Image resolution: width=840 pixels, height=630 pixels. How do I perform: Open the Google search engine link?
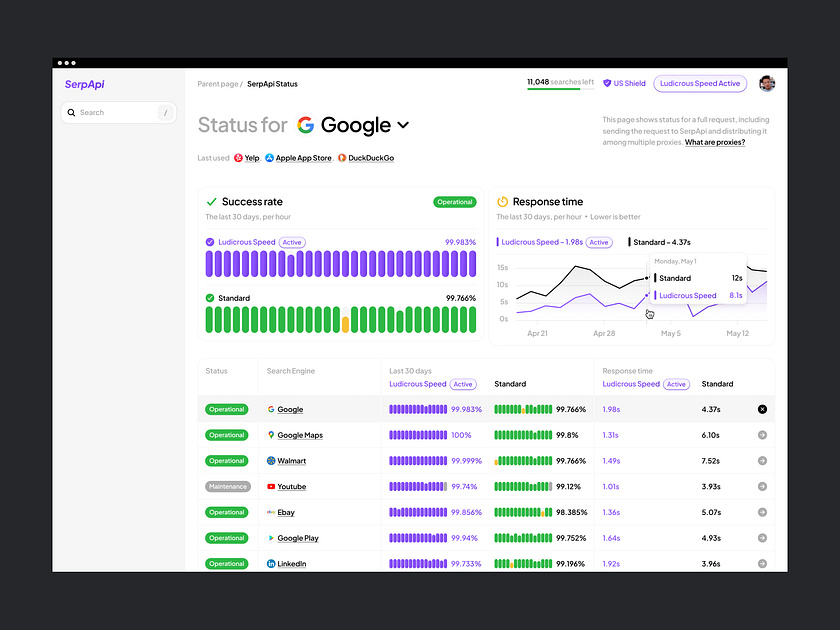tap(290, 409)
